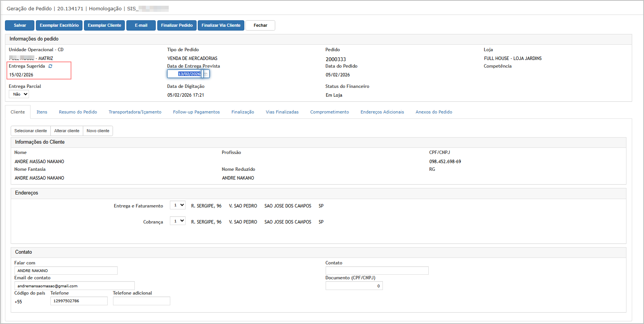Go to the Transportadora/Içamento tab
The width and height of the screenshot is (644, 324).
[135, 112]
